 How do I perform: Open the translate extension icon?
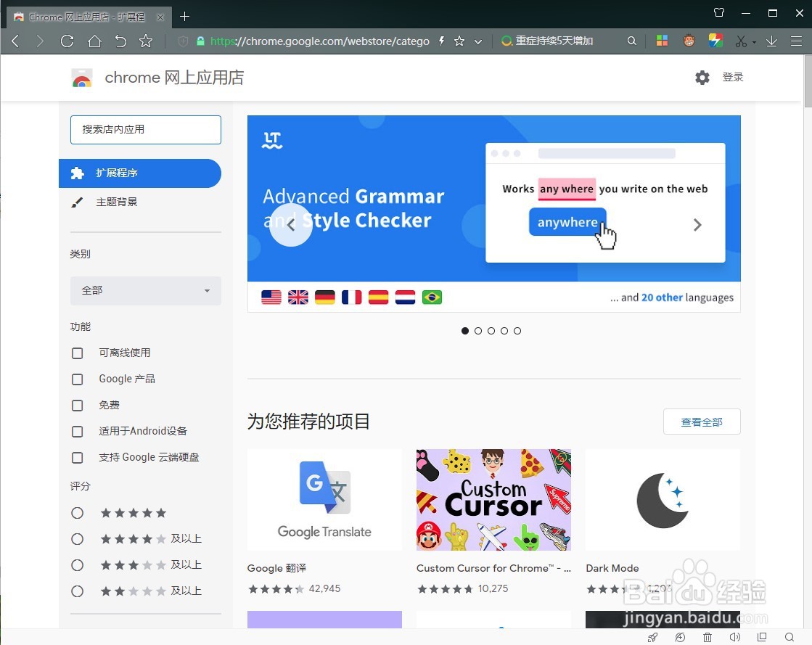pyautogui.click(x=715, y=41)
